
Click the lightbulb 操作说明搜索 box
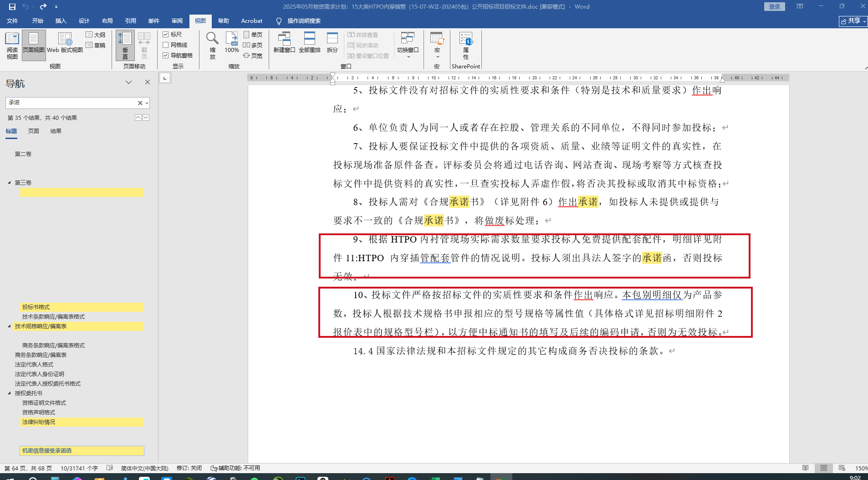[299, 21]
